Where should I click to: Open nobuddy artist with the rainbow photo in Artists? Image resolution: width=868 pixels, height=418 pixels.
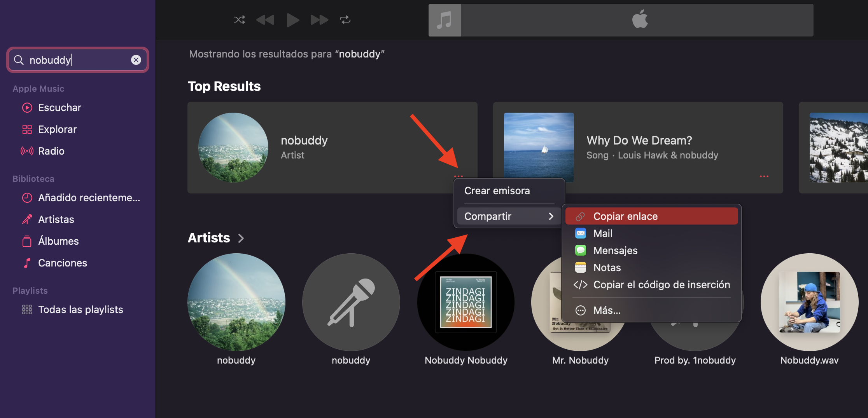[x=236, y=302]
